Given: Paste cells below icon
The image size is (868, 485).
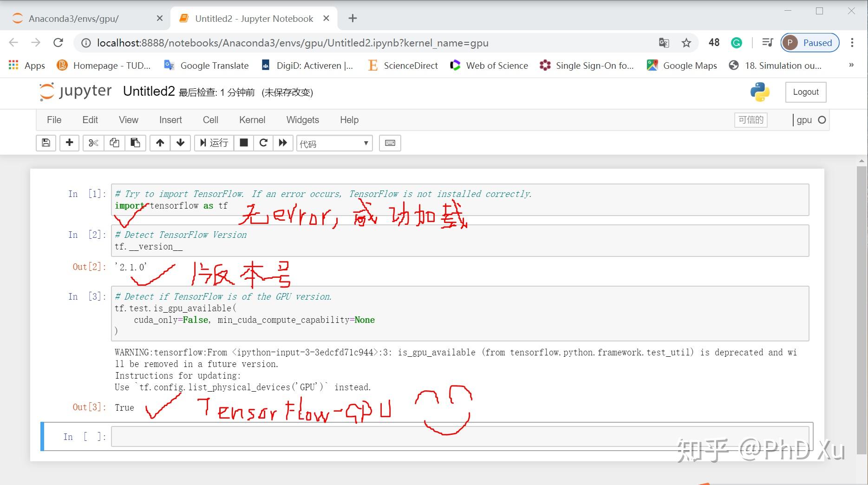Looking at the screenshot, I should point(135,143).
